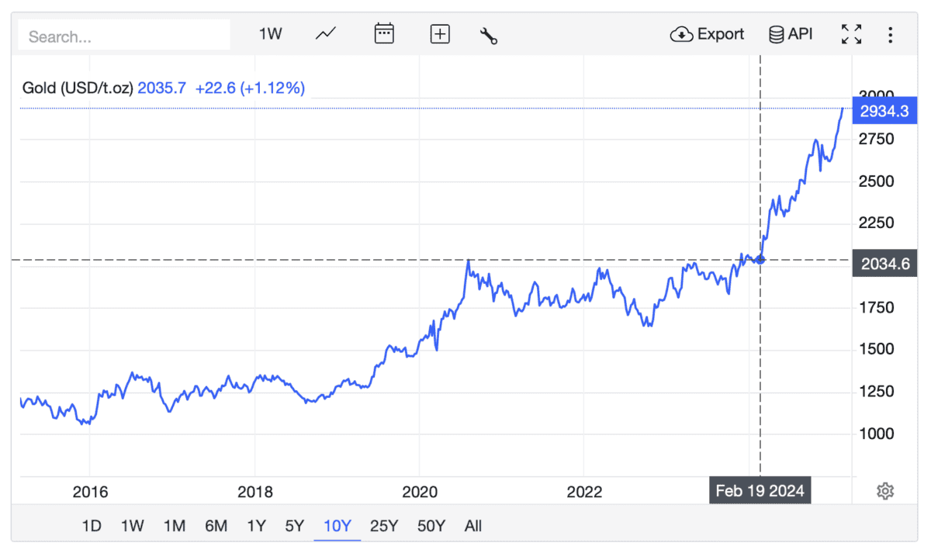Image resolution: width=931 pixels, height=560 pixels.
Task: Open the three-dot more options menu
Action: 891,34
